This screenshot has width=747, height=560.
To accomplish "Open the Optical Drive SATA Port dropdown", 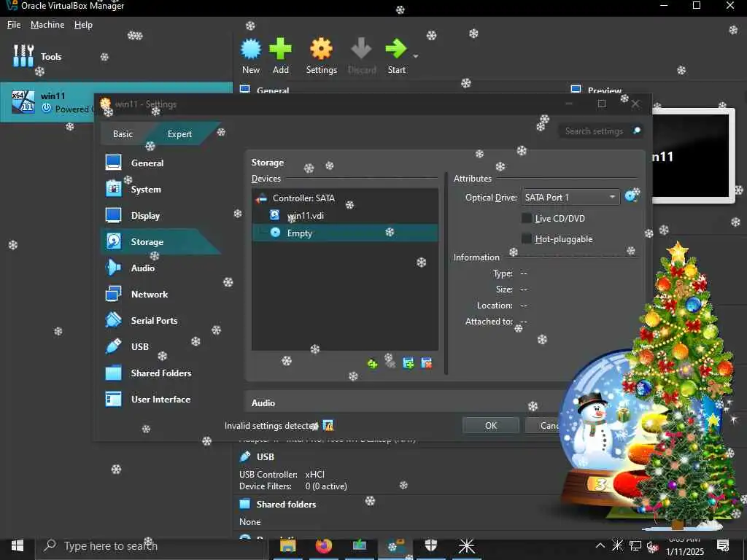I will (570, 197).
